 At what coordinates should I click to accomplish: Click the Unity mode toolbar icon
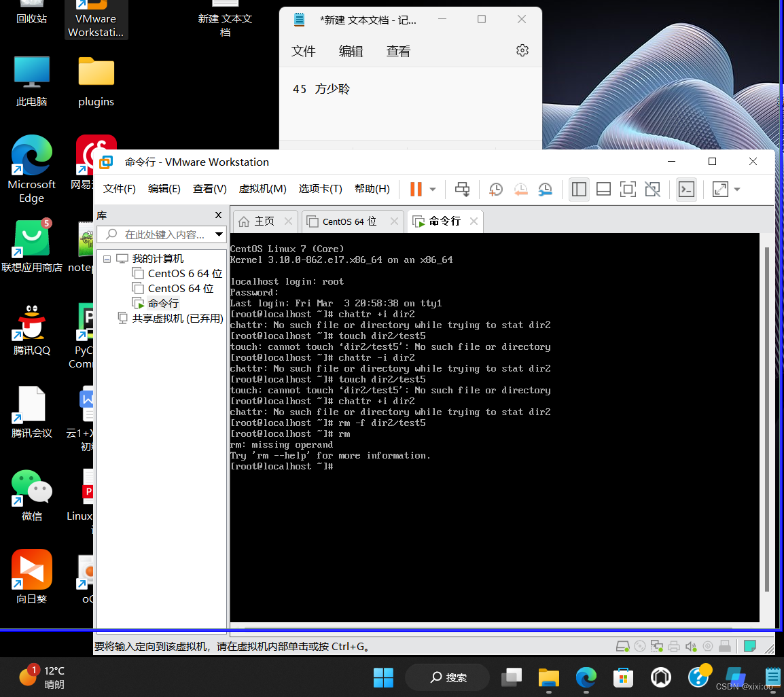pos(652,189)
